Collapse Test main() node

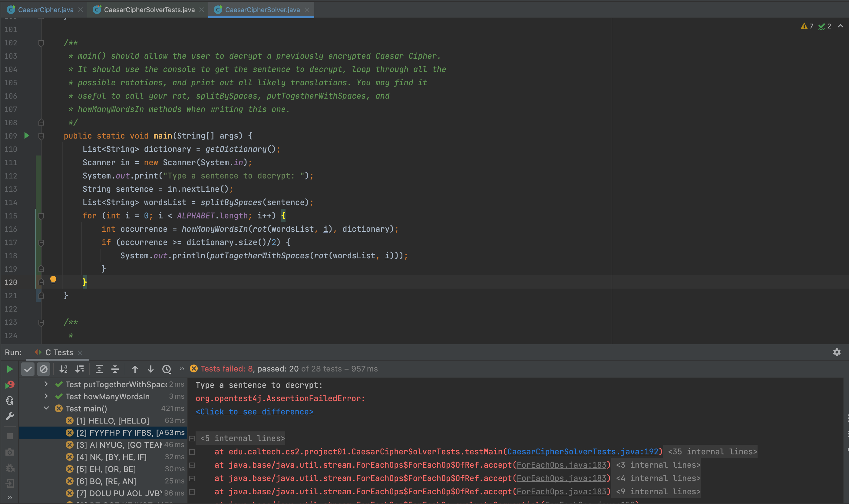coord(46,408)
